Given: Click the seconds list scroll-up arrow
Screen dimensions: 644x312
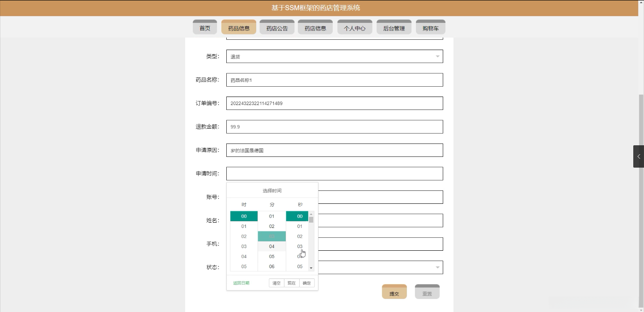Looking at the screenshot, I should [x=311, y=214].
